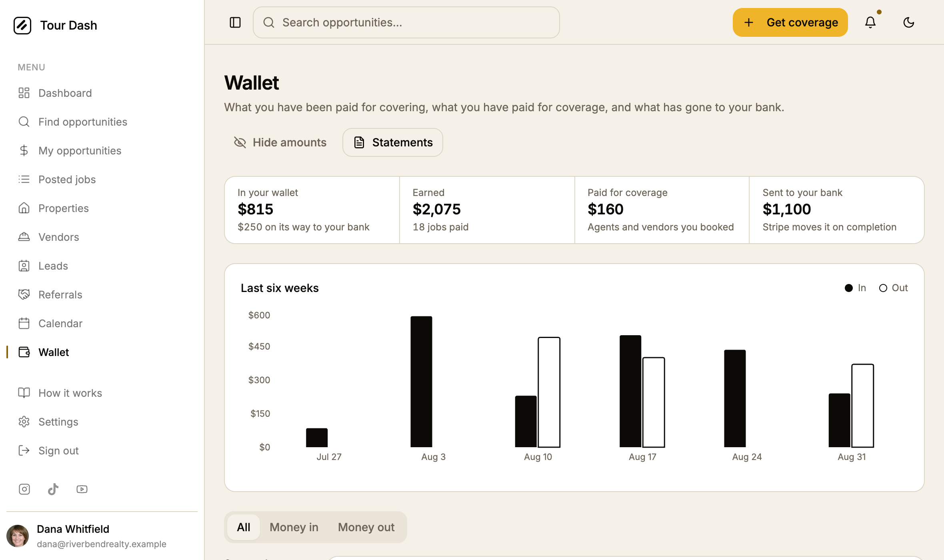Click the Jul 27 In bar
Viewport: 944px width, 560px height.
[x=317, y=438]
